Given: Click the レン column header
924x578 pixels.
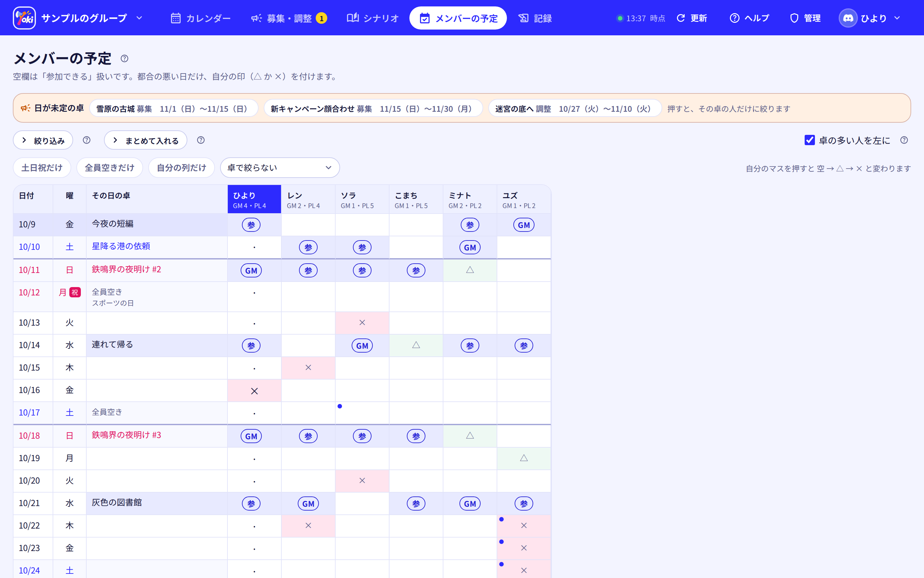Looking at the screenshot, I should coord(308,199).
